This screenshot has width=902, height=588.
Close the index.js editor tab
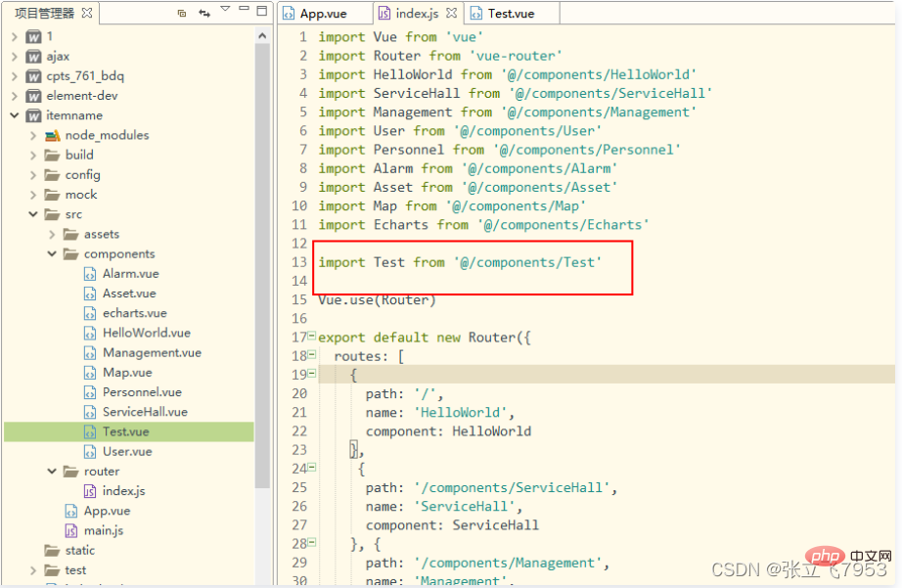click(x=452, y=13)
